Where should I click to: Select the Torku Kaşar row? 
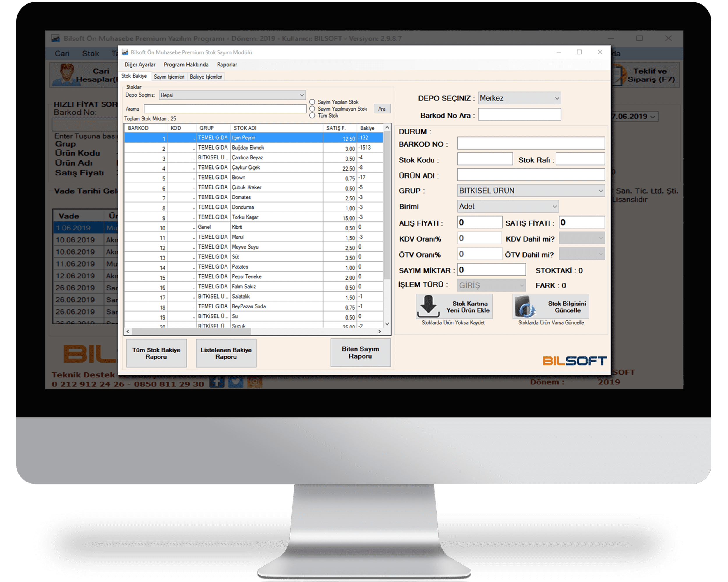click(x=254, y=217)
